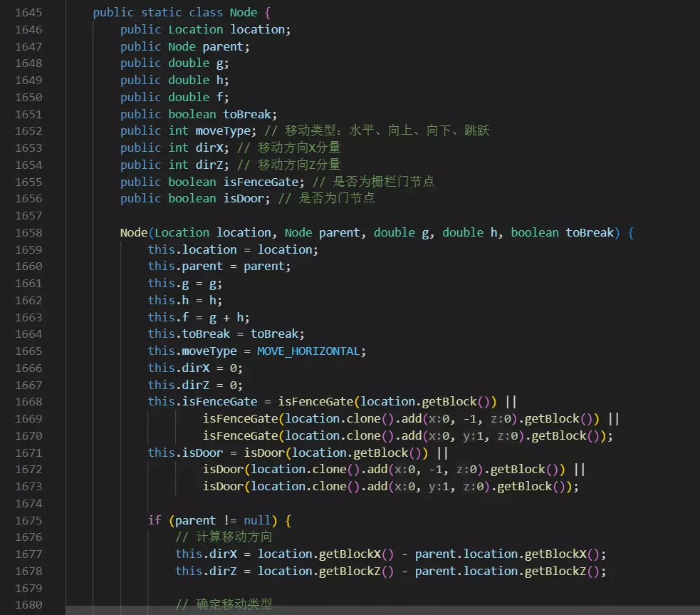Click field 'f;' in 'public double f;'
The image size is (700, 615).
tap(222, 98)
